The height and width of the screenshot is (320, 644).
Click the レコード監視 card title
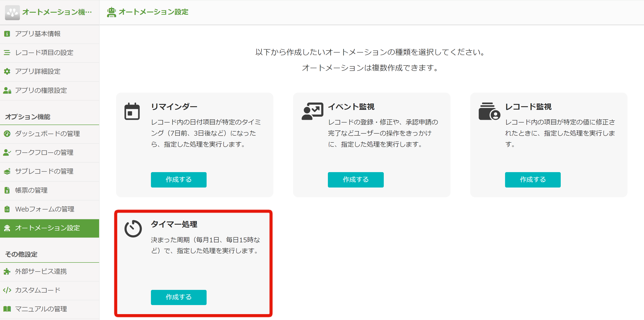pos(528,107)
